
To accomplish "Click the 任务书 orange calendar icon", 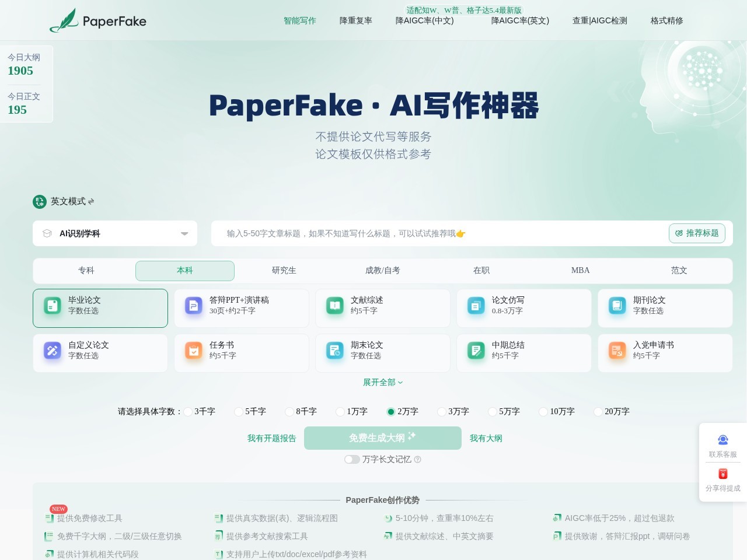I will [x=194, y=350].
